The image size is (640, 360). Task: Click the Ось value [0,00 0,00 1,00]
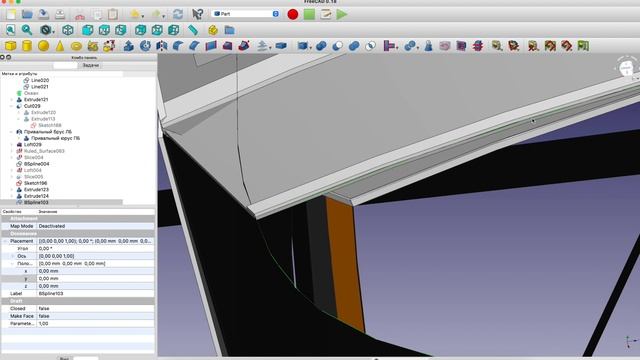point(96,256)
